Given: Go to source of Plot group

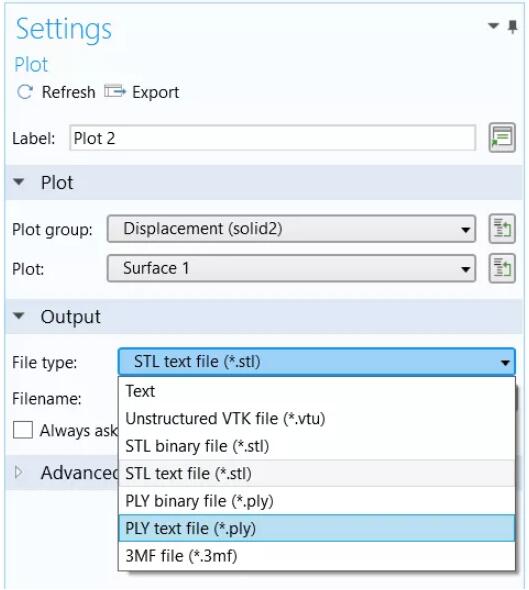Looking at the screenshot, I should [x=502, y=229].
